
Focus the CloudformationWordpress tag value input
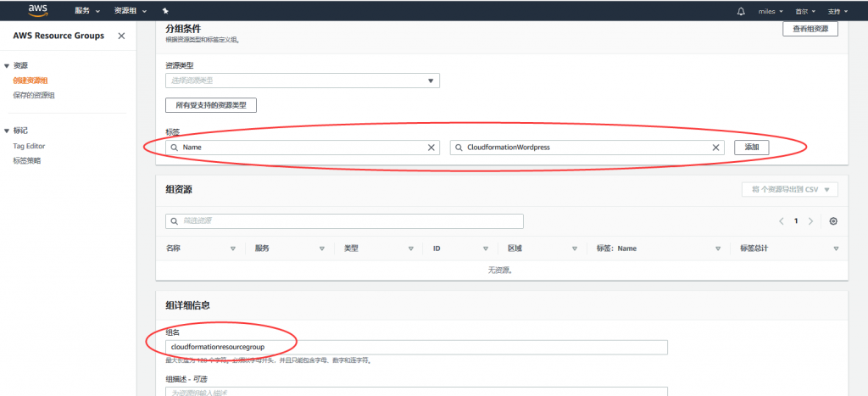point(587,148)
